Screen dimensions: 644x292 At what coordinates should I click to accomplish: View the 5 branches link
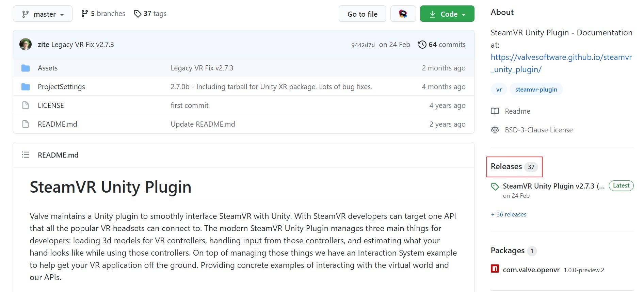pyautogui.click(x=103, y=14)
